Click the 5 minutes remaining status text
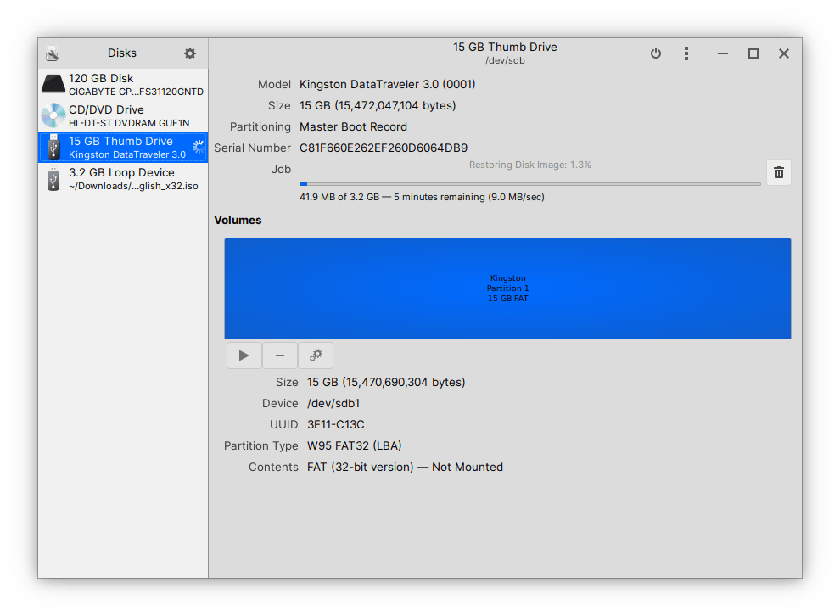840x616 pixels. coord(422,197)
